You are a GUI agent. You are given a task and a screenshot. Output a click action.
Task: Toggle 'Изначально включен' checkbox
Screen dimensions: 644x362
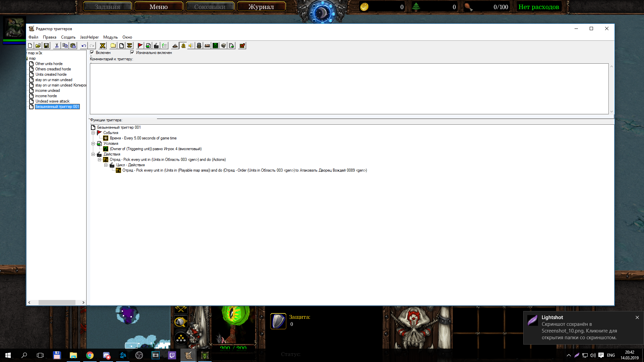132,52
